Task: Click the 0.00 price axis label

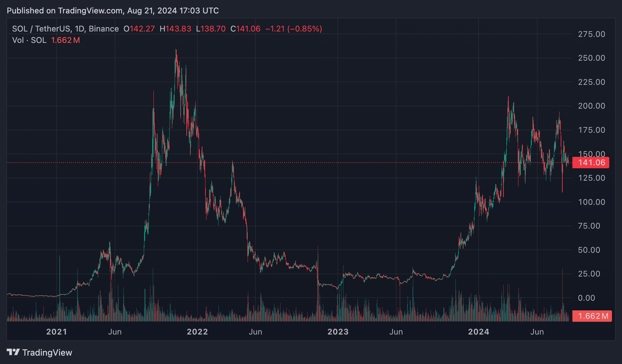Action: (x=586, y=298)
